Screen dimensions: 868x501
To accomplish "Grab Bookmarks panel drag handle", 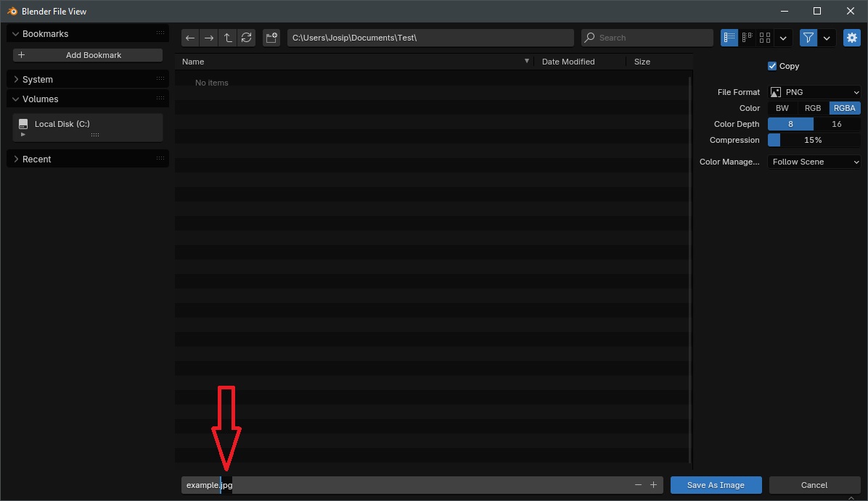I will [160, 33].
